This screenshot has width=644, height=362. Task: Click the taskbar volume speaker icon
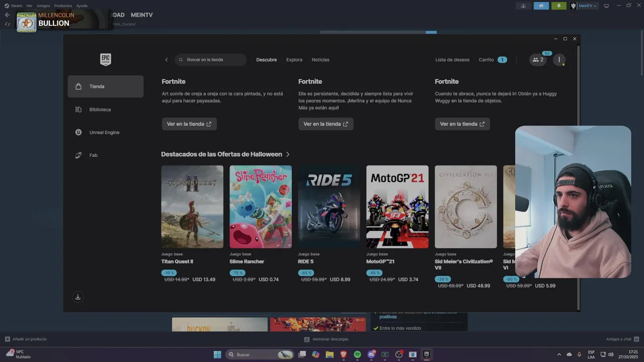pos(611,354)
